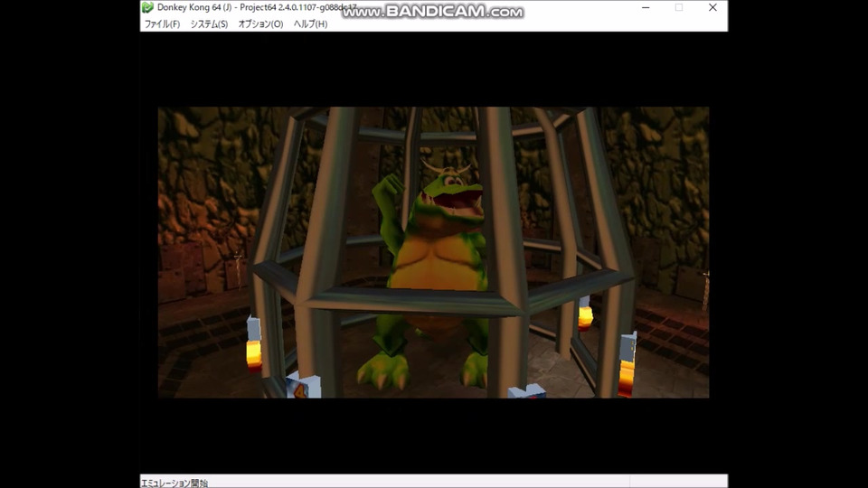
Task: Click the Donkey Kong 64 window title text
Action: click(257, 8)
